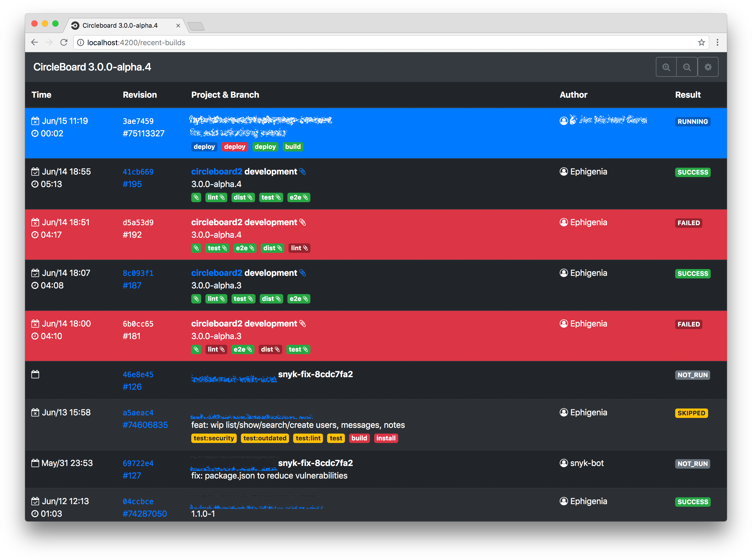Click the red lint job badge in build #192
752x560 pixels.
tap(299, 248)
